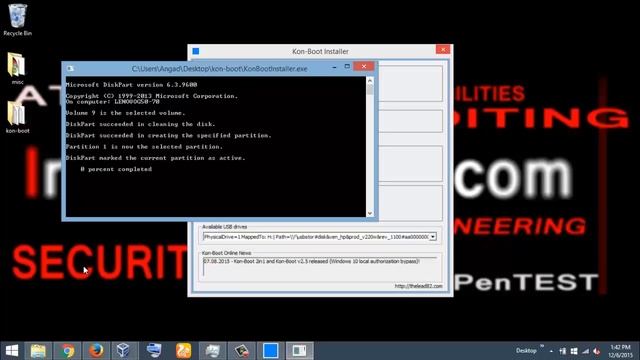Open Google Chrome from the taskbar
The image size is (640, 360).
[x=67, y=351]
